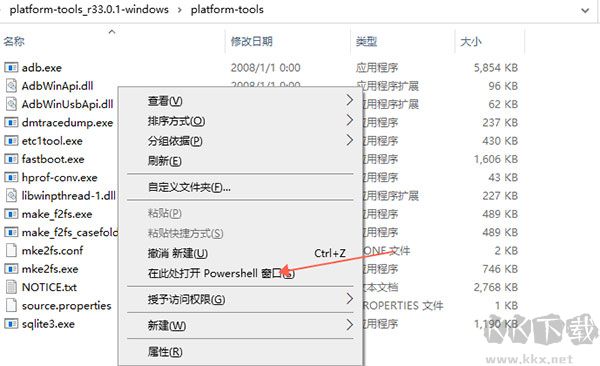
Task: Select the libwinpthread-1.dll file name
Action: (x=68, y=196)
